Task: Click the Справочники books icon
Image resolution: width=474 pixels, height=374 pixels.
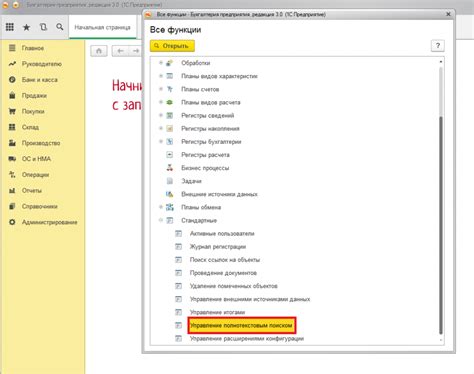Action: tap(12, 206)
